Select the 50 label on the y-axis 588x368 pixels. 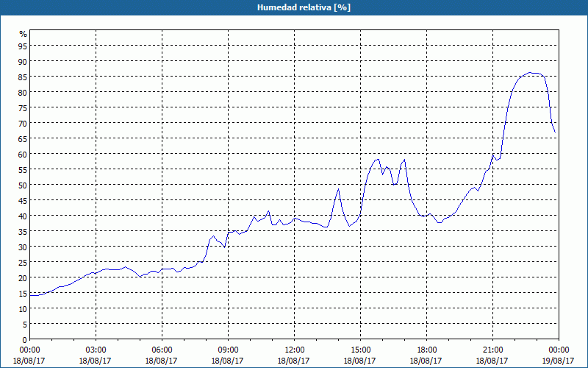coord(24,185)
